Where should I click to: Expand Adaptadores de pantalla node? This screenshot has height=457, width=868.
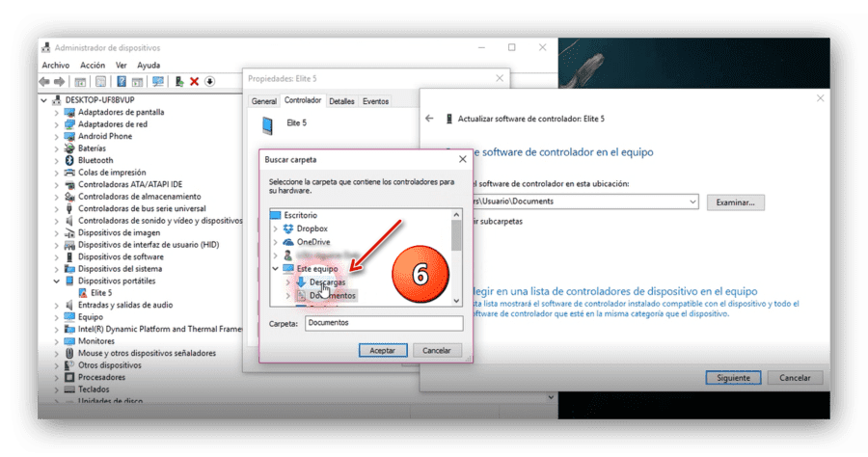pos(57,112)
